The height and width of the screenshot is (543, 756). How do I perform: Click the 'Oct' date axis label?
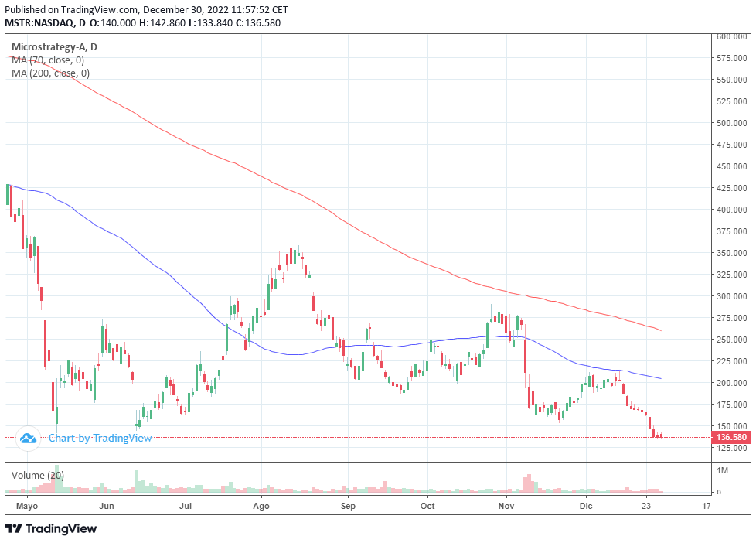[427, 506]
